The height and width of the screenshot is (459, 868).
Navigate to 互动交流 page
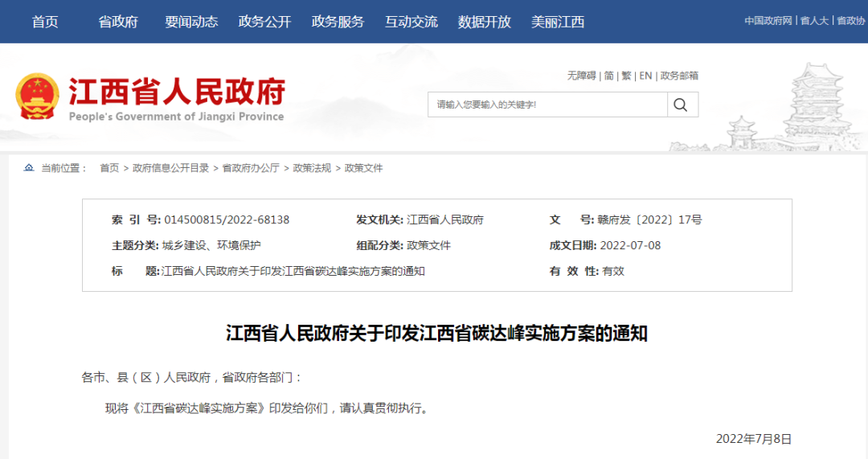[411, 22]
